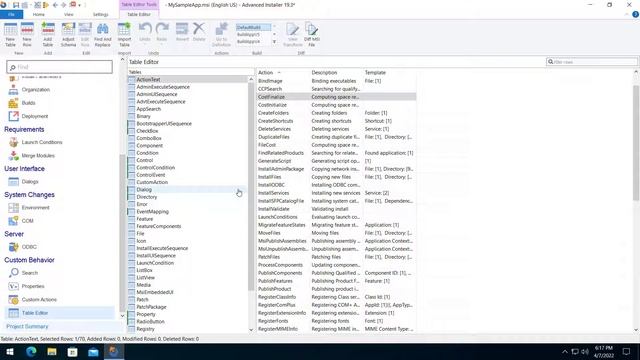Click the Add Table ribbon icon
This screenshot has width=640, height=360.
48,34
